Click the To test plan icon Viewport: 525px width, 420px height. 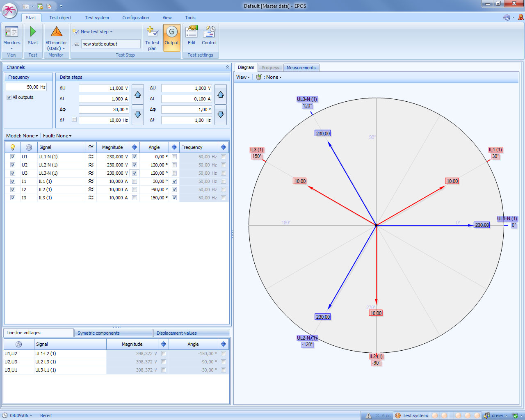152,32
